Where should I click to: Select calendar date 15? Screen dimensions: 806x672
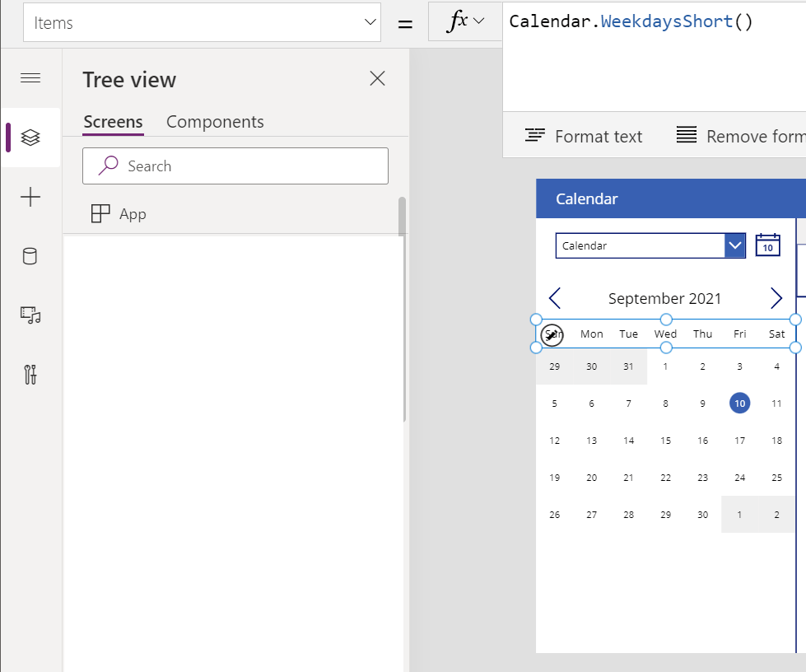[x=666, y=441]
